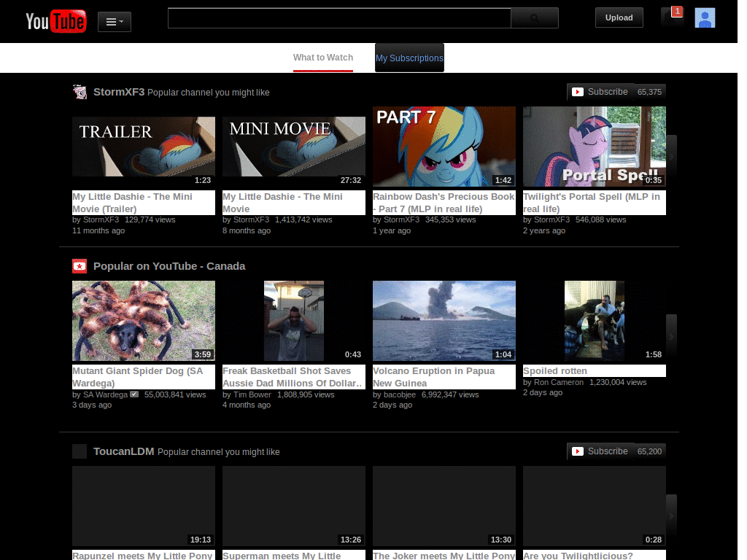Screen dimensions: 747x560
Task: Show next videos in Popular on YouTube row
Action: pos(671,336)
